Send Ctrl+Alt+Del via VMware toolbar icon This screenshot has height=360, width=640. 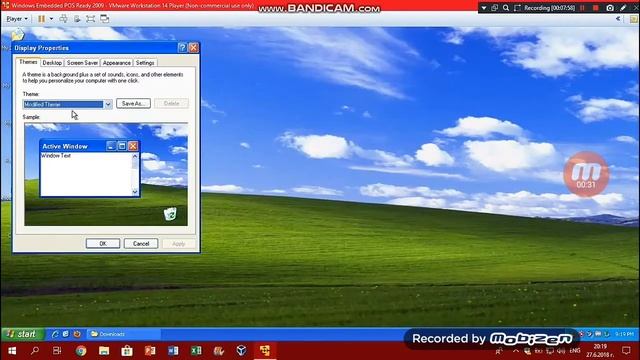coord(63,19)
